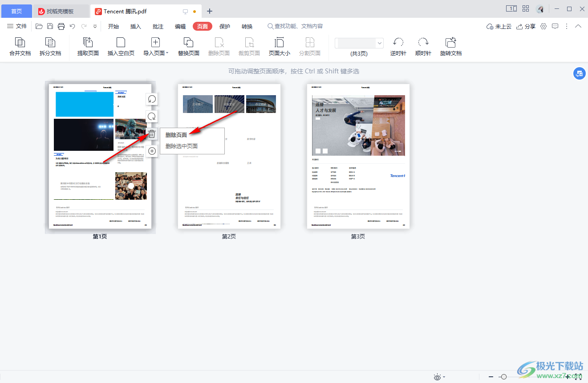Click the 第1页 label

(100, 237)
